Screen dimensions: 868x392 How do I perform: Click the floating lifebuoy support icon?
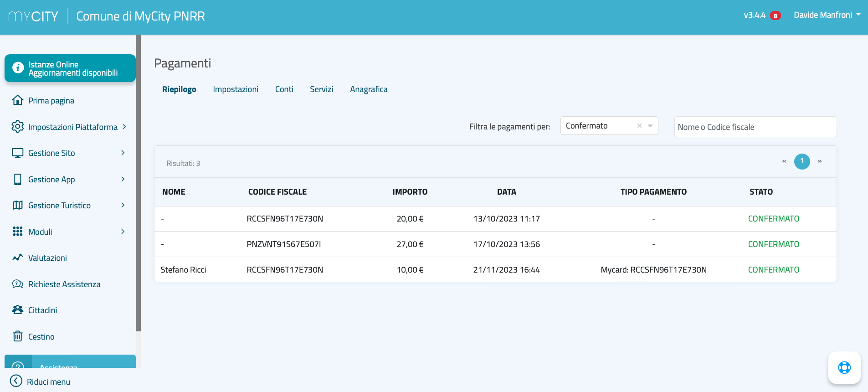point(844,367)
